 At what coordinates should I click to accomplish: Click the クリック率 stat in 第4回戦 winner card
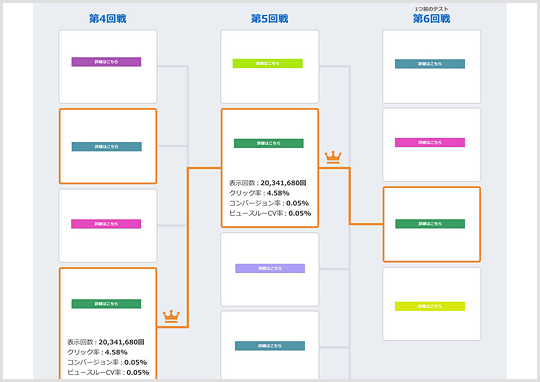click(x=97, y=352)
